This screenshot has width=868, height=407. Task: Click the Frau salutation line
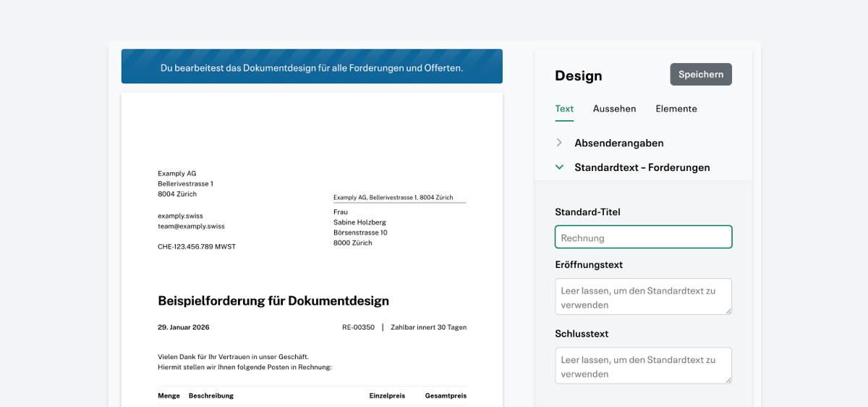click(341, 212)
